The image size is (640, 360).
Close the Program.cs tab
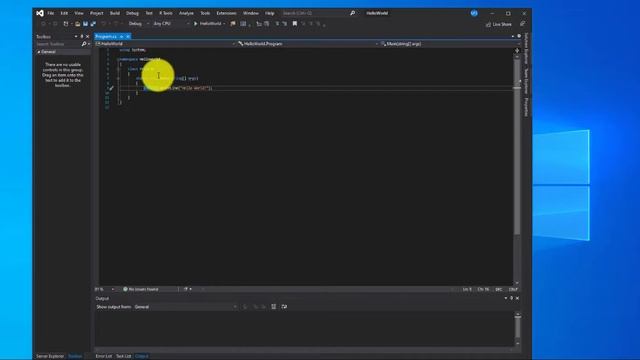(x=128, y=36)
